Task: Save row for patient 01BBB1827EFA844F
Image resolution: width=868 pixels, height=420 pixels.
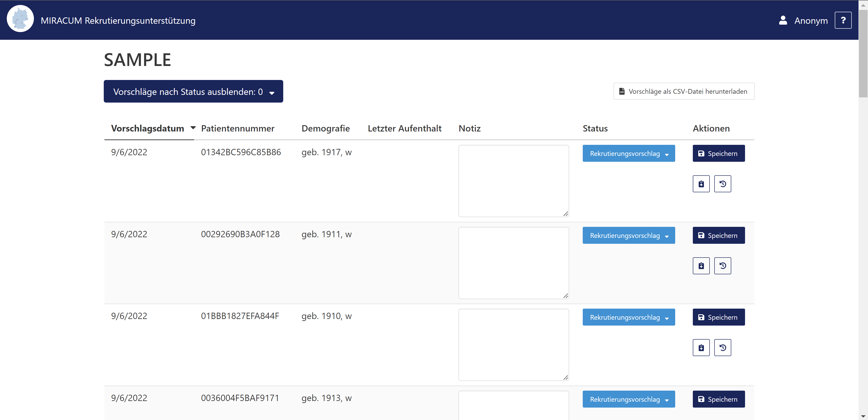Action: (718, 317)
